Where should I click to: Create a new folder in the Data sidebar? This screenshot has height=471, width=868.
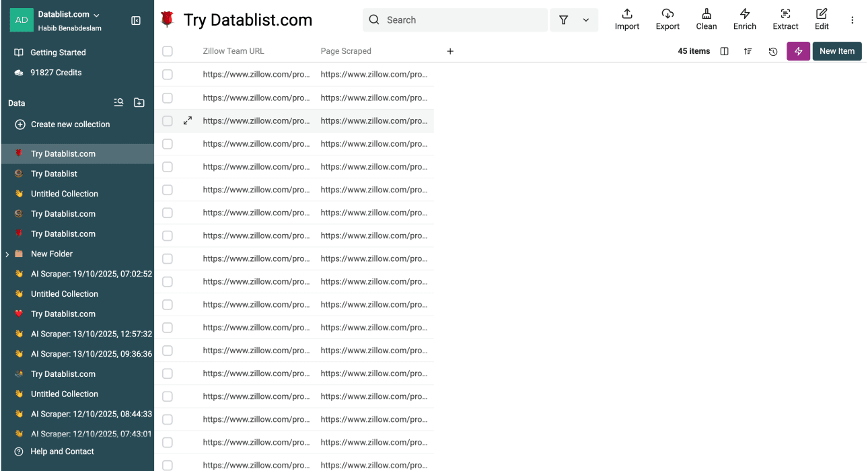pos(139,102)
